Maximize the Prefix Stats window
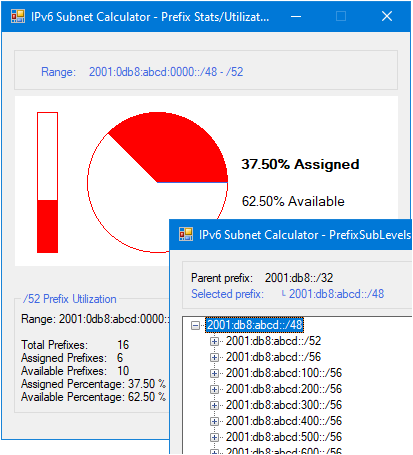This screenshot has height=455, width=413. 341,16
